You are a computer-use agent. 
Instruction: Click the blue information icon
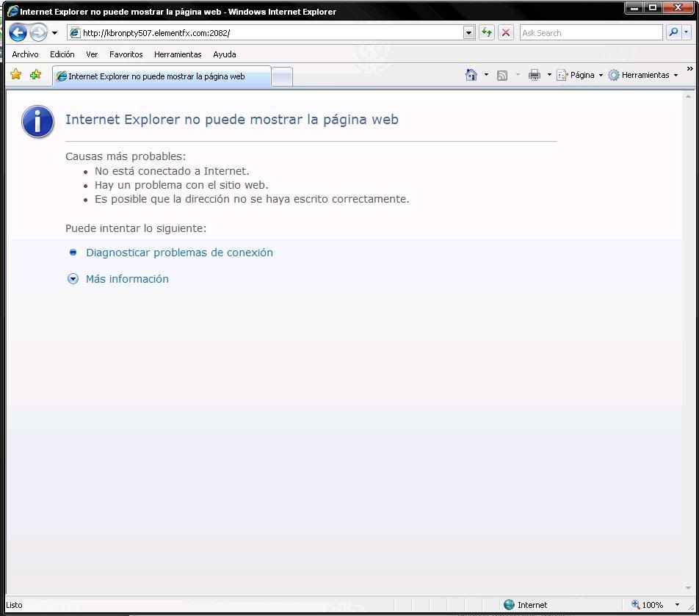click(x=38, y=121)
